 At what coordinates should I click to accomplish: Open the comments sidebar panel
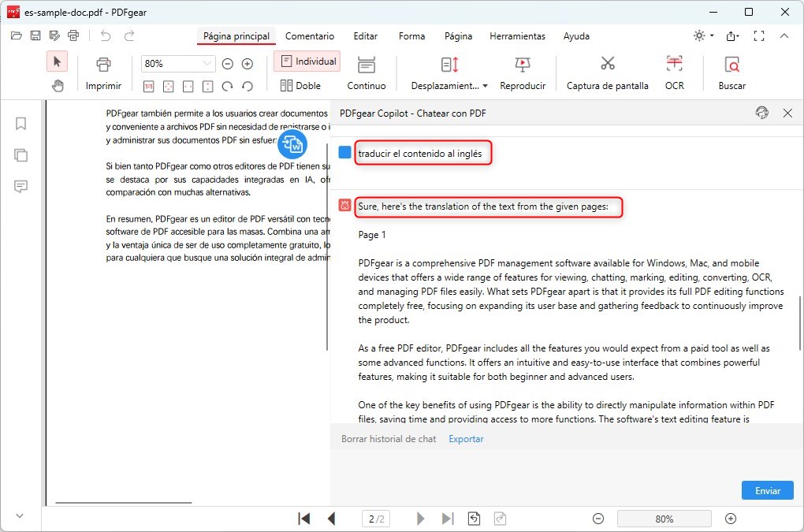[20, 186]
